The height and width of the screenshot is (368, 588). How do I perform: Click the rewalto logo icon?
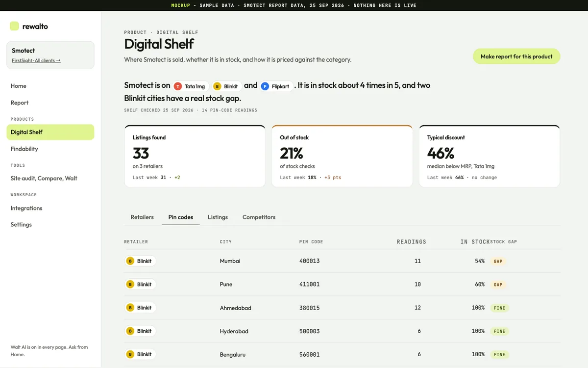14,26
